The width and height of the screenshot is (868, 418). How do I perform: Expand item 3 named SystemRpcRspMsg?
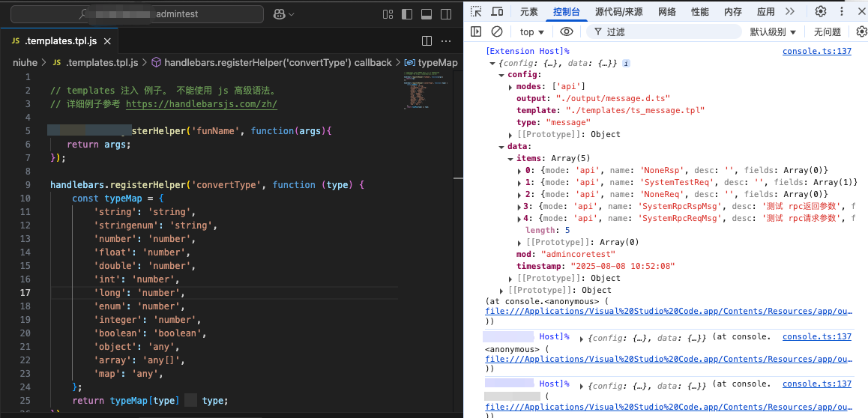(x=519, y=207)
